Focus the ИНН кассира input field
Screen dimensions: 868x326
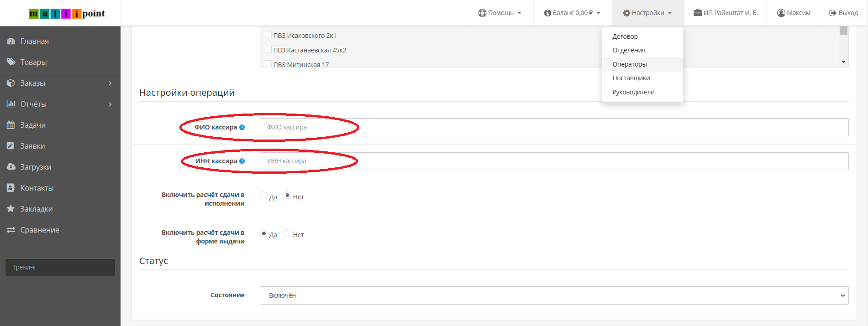tap(554, 161)
